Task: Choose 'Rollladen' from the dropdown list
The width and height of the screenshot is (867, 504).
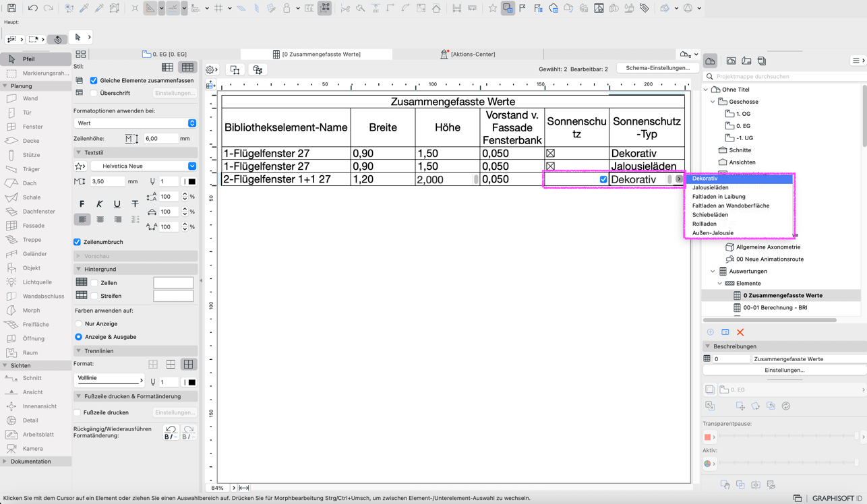Action: [x=704, y=224]
